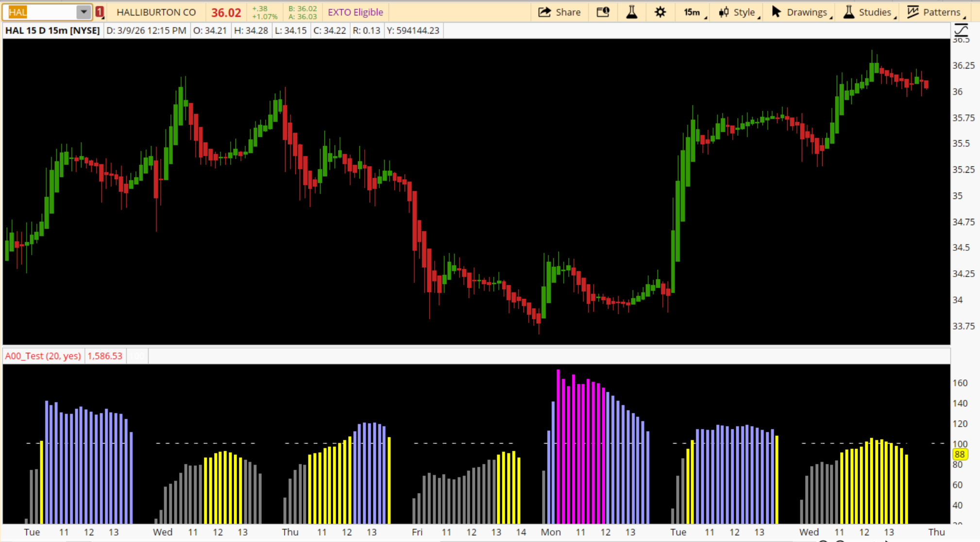Open chart settings gear icon
Image resolution: width=980 pixels, height=542 pixels.
point(660,12)
